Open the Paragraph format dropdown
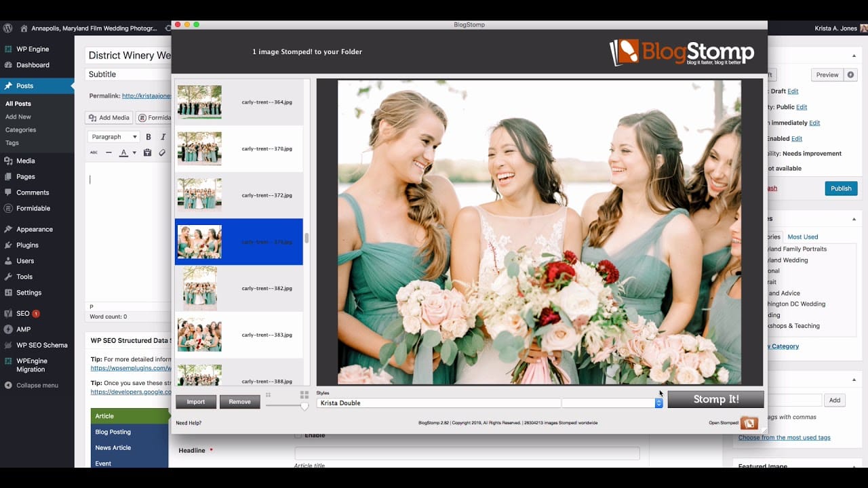 (x=114, y=137)
